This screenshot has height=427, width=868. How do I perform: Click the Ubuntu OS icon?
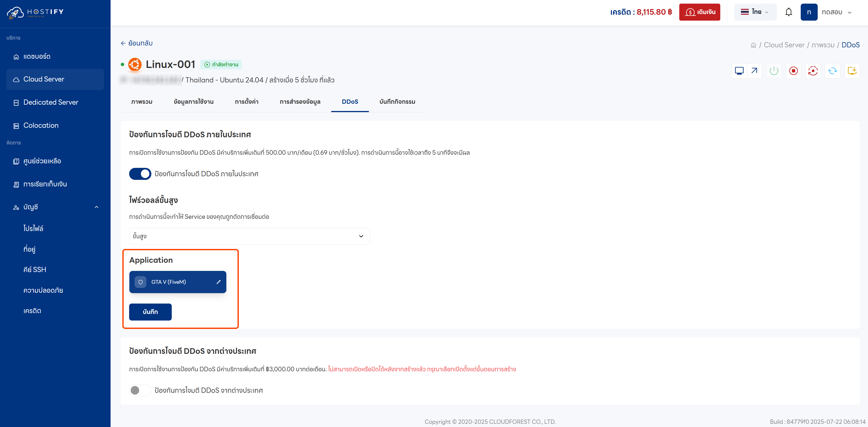[135, 64]
